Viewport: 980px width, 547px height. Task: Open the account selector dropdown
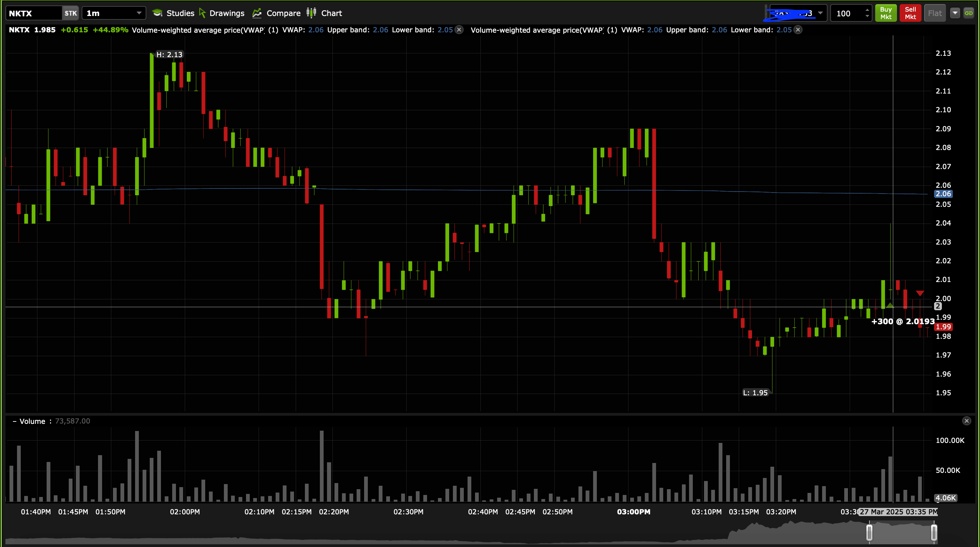coord(821,13)
